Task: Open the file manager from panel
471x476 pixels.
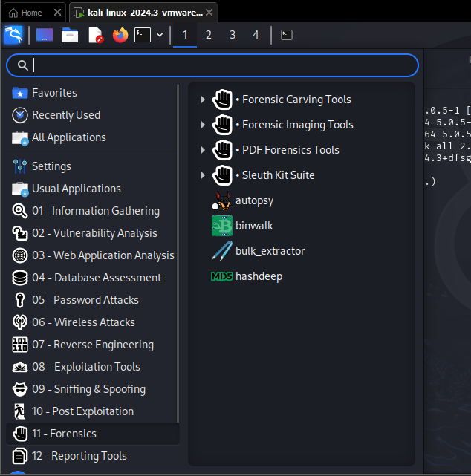Action: click(70, 35)
